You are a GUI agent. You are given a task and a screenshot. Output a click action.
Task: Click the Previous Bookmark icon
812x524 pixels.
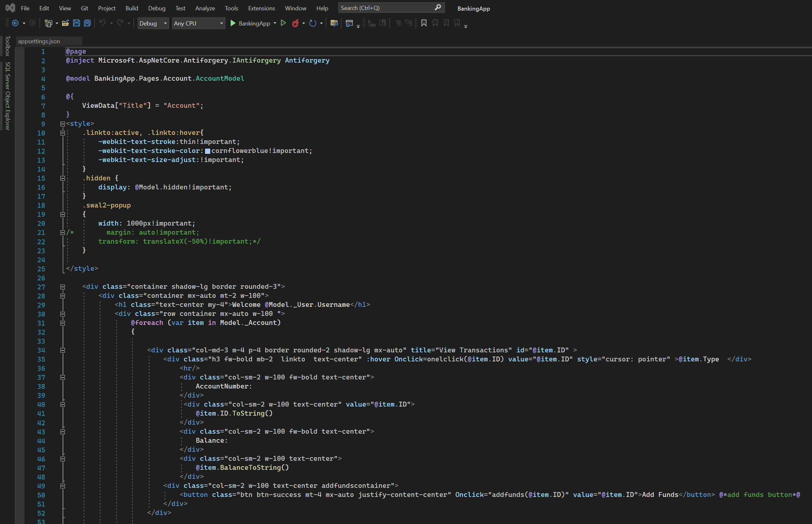coord(435,23)
